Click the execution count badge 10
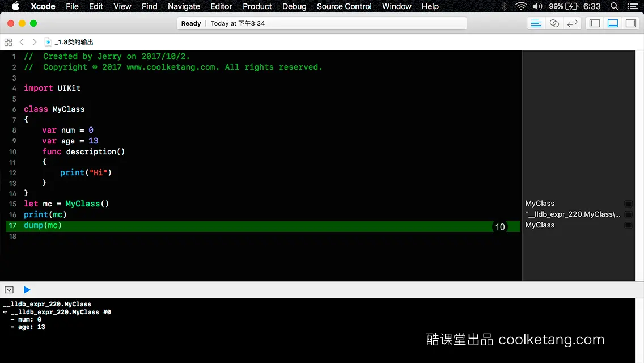Screen dimensions: 644x363 500,226
